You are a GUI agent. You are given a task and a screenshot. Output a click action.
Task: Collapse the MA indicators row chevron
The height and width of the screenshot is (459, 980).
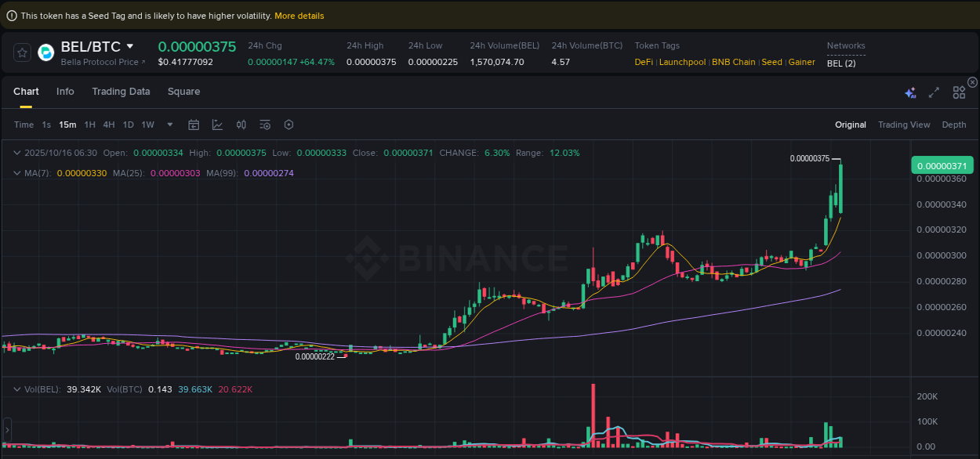pos(17,173)
